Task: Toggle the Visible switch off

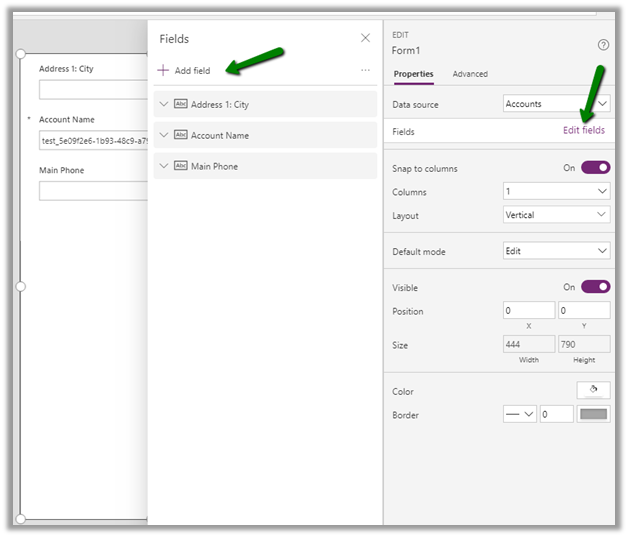Action: [x=595, y=287]
